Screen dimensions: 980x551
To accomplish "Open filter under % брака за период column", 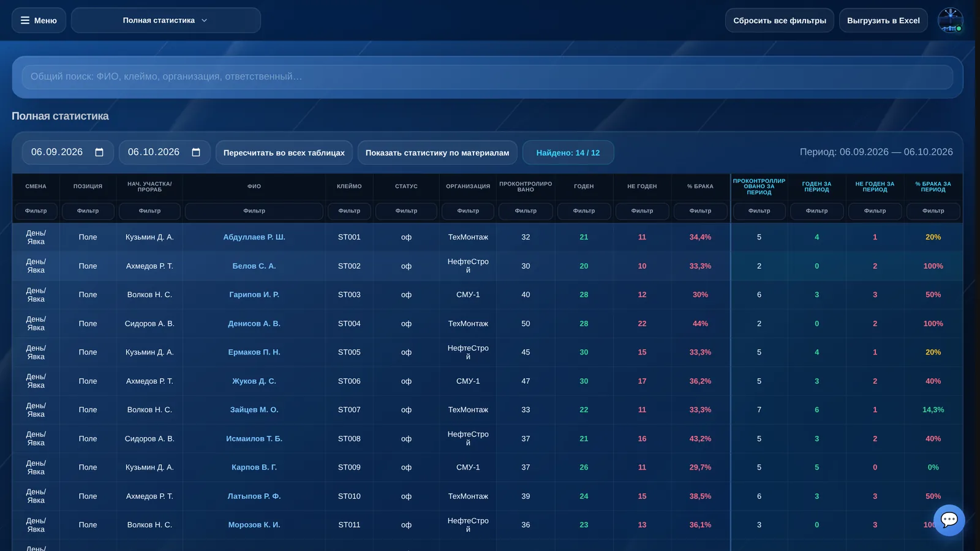I will (x=933, y=211).
